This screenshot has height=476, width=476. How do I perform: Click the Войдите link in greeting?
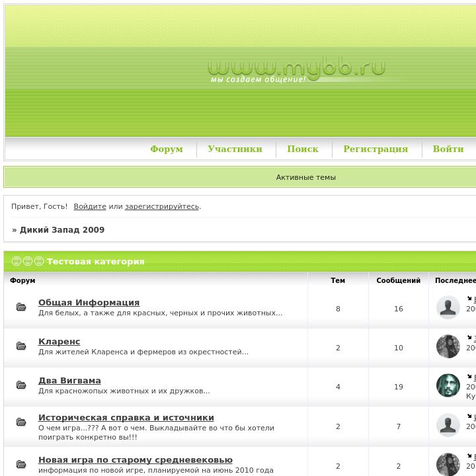tap(90, 206)
